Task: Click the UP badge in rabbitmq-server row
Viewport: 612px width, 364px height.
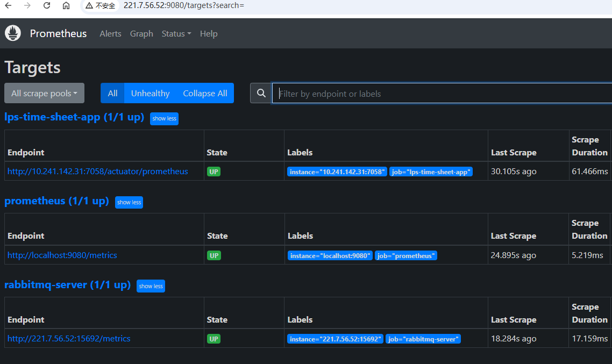Action: click(214, 339)
